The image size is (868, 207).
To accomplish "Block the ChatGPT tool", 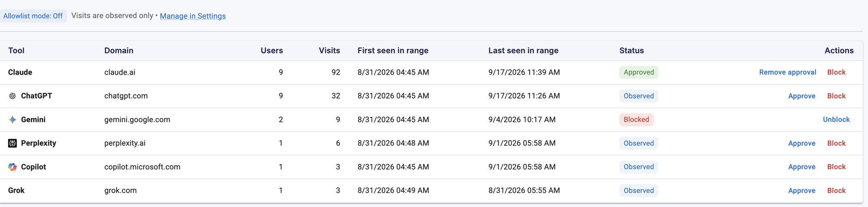I will pos(836,96).
